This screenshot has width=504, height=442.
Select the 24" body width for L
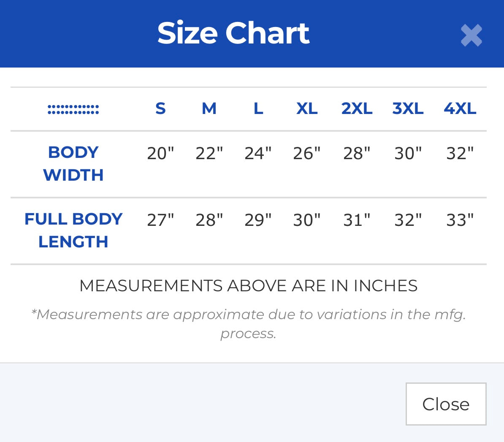[x=258, y=153]
